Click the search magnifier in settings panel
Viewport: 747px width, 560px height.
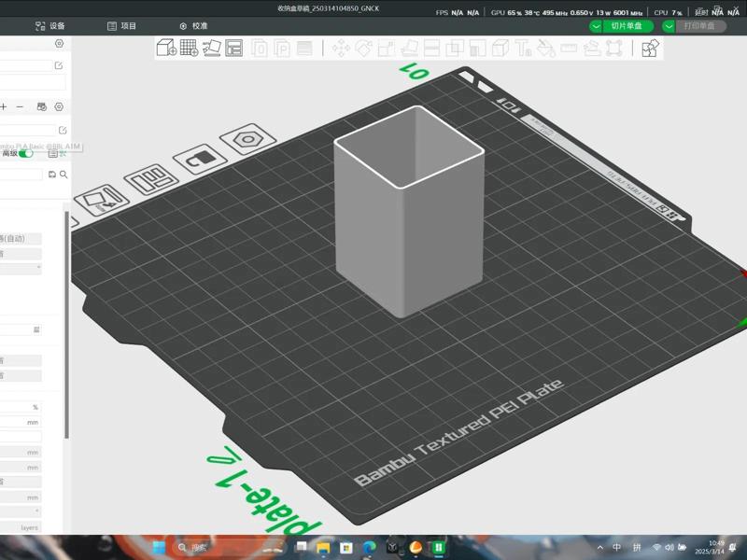click(x=63, y=175)
